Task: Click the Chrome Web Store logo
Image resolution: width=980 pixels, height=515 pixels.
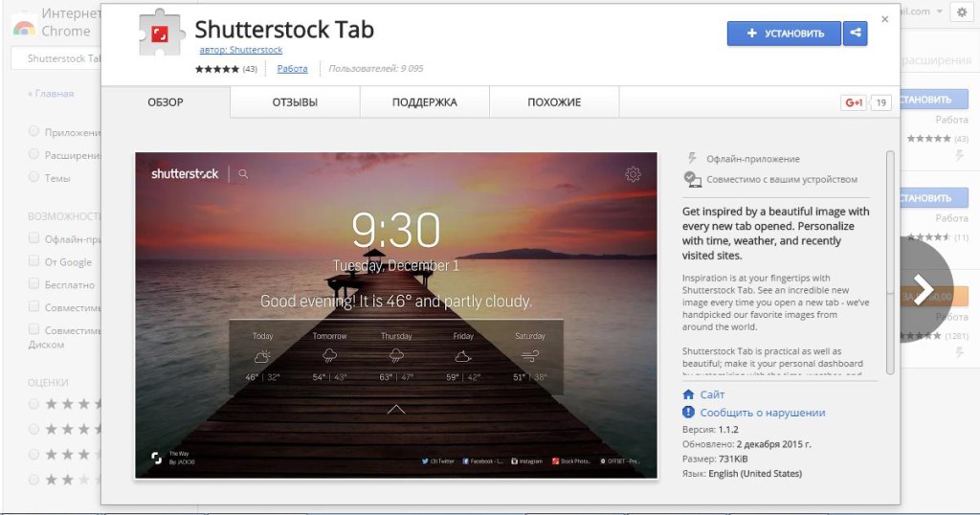Action: [x=24, y=28]
